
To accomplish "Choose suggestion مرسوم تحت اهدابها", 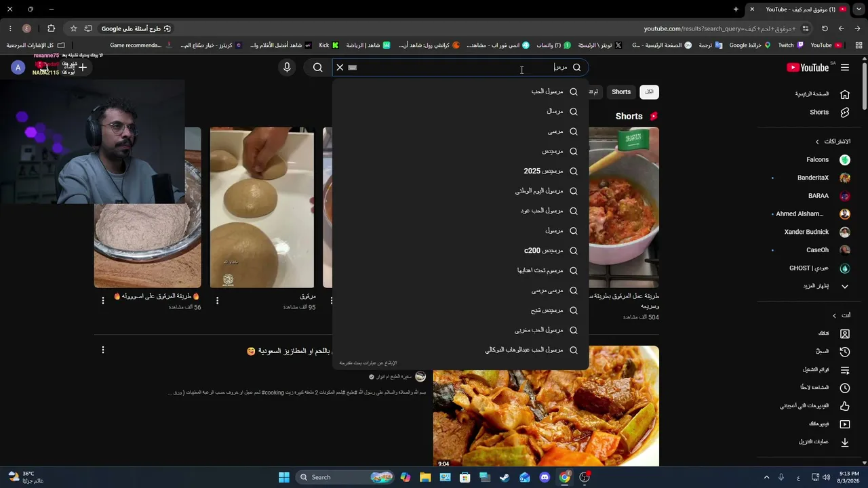I will pos(461,270).
